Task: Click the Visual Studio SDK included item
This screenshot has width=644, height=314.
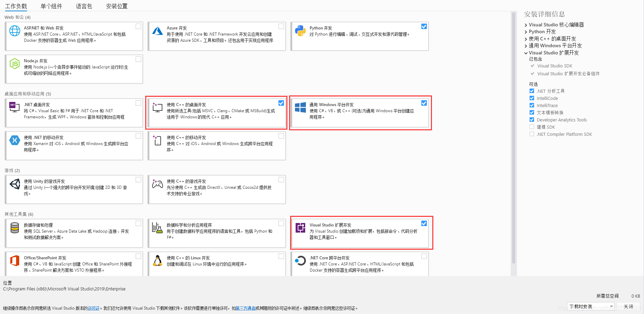Action: 555,66
